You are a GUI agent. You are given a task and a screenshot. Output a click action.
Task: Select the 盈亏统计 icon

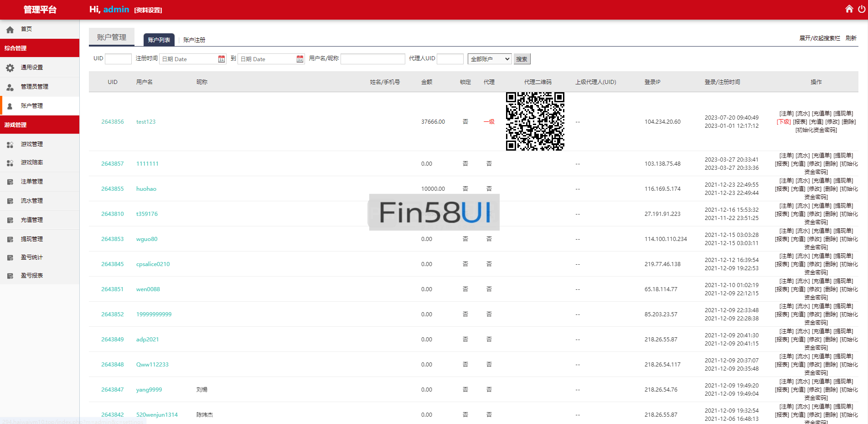10,257
